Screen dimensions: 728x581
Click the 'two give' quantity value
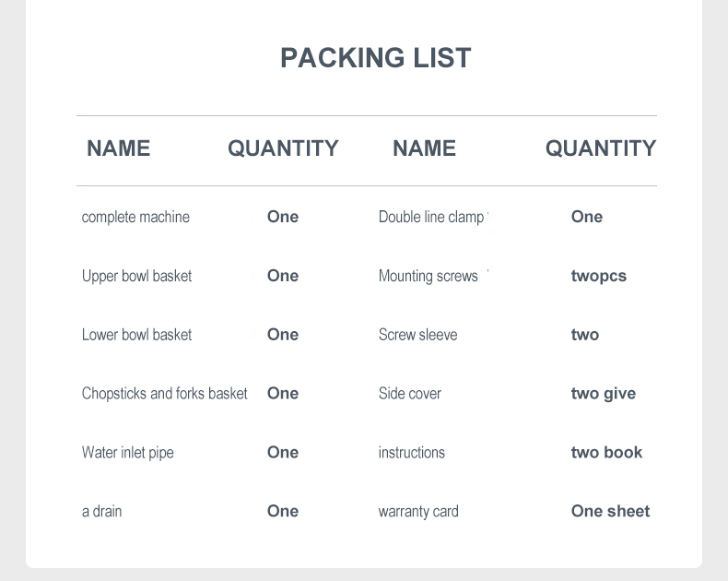(603, 394)
